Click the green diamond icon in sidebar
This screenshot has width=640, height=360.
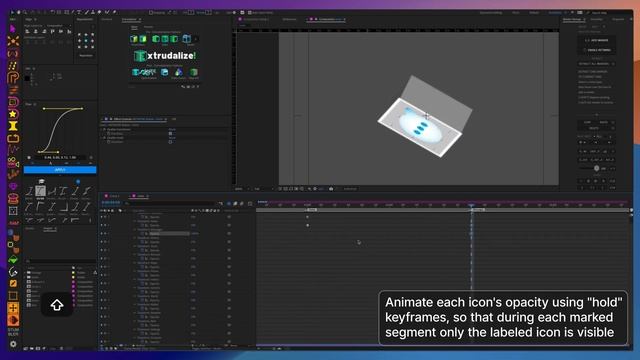pyautogui.click(x=13, y=259)
